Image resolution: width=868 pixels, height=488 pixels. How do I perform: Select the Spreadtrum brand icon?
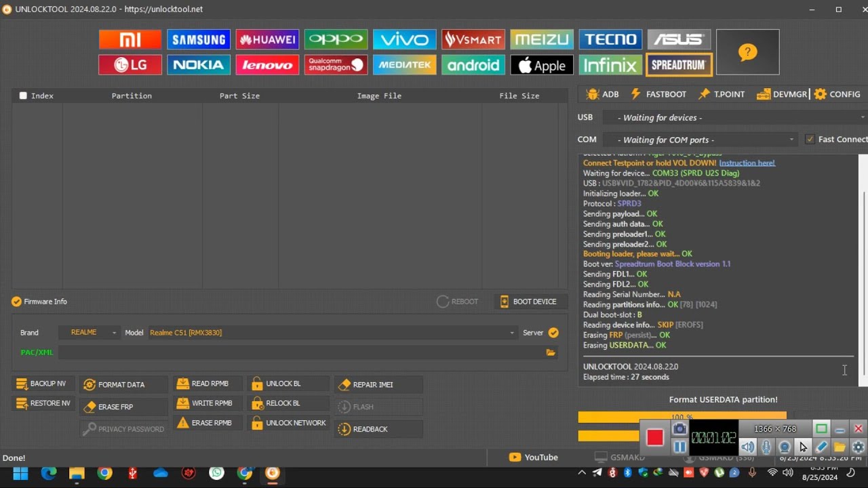pos(679,65)
